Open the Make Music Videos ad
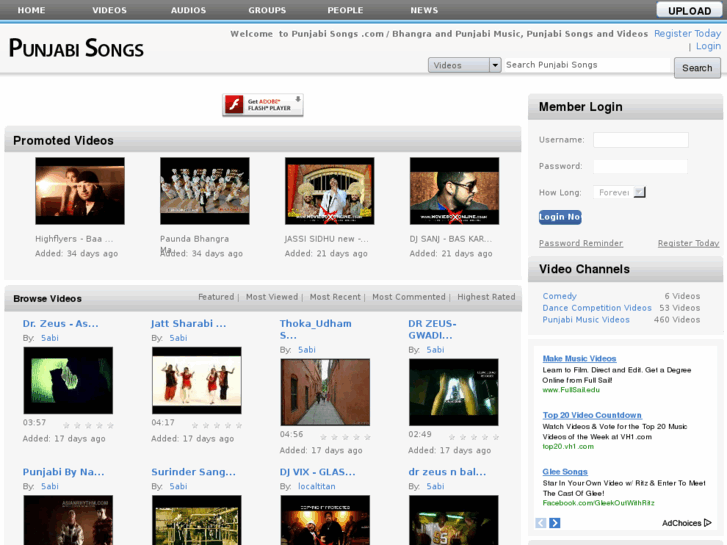This screenshot has height=545, width=727. pos(579,359)
